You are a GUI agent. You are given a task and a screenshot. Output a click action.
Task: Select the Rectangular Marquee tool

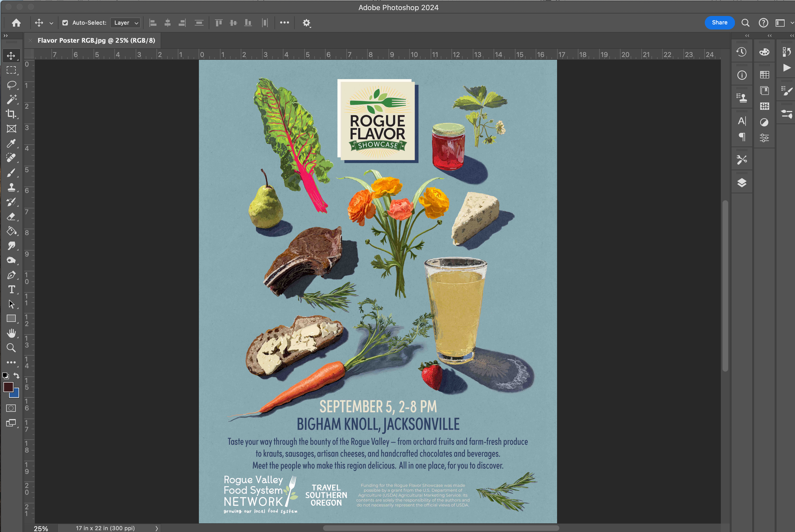[11, 70]
